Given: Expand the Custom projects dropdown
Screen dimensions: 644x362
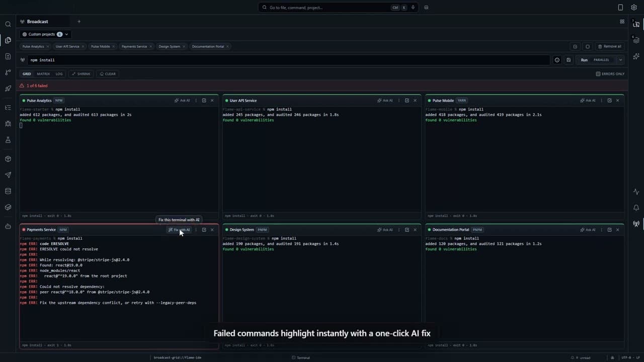Looking at the screenshot, I should click(45, 34).
